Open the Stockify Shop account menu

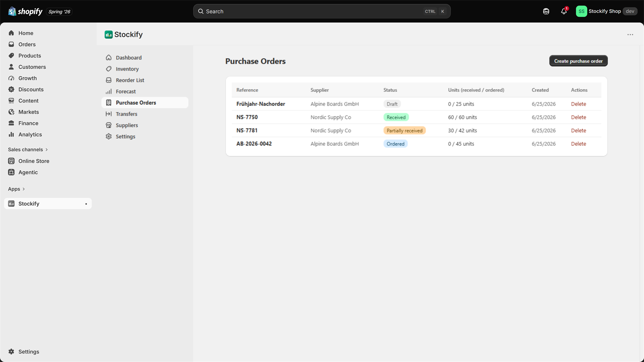(x=606, y=11)
